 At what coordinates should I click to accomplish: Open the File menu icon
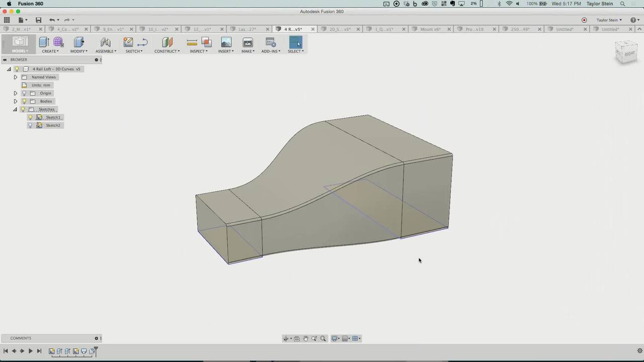[21, 20]
